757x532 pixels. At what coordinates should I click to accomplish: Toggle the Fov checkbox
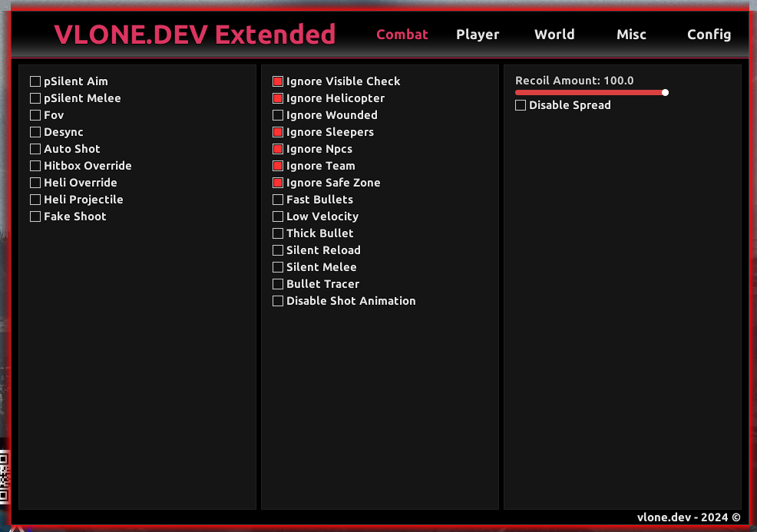click(x=35, y=115)
